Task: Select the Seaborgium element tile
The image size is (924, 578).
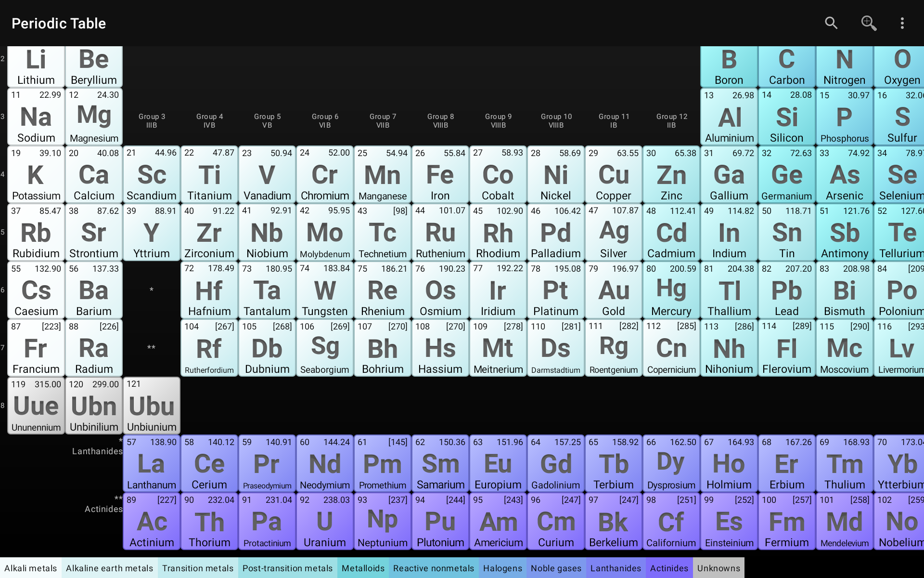Action: coord(325,348)
